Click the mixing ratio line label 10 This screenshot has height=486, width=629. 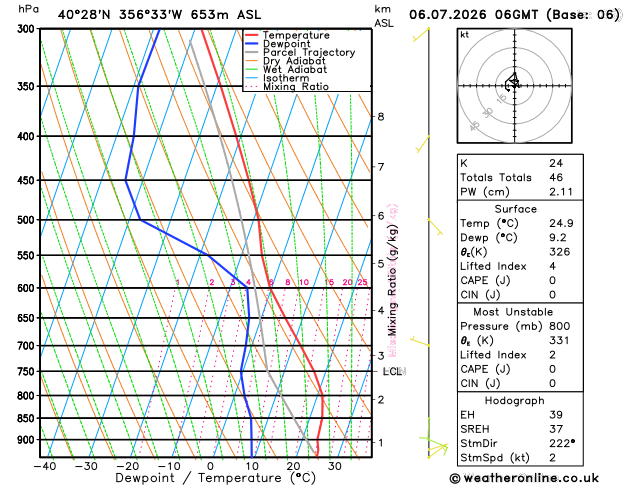(304, 282)
